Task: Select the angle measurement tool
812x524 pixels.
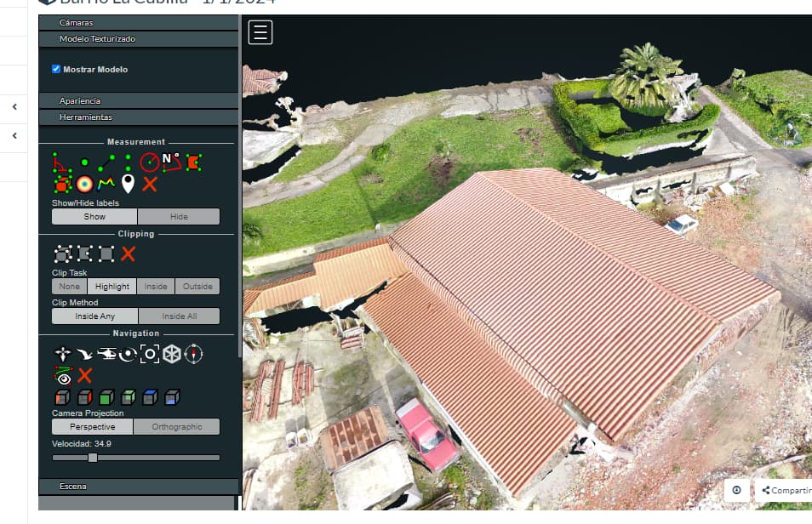Action: pos(60,162)
